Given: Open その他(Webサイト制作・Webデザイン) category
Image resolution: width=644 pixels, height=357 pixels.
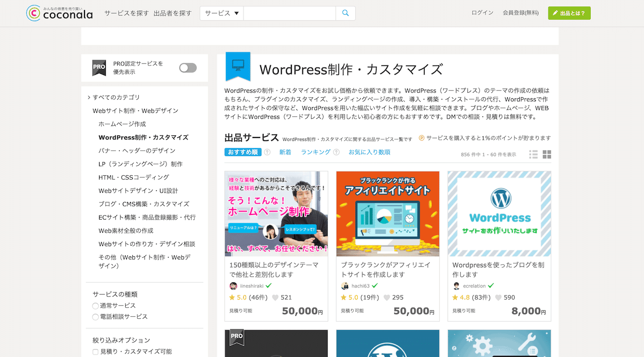Looking at the screenshot, I should (x=144, y=262).
